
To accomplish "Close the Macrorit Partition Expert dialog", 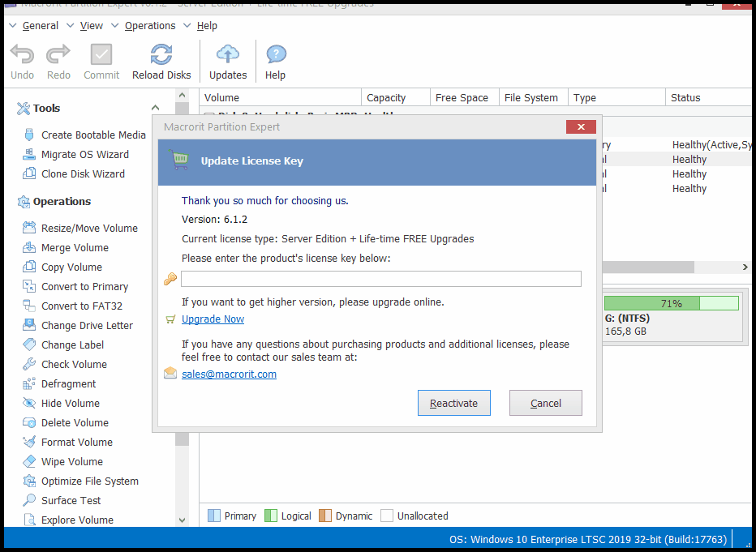I will (x=581, y=126).
